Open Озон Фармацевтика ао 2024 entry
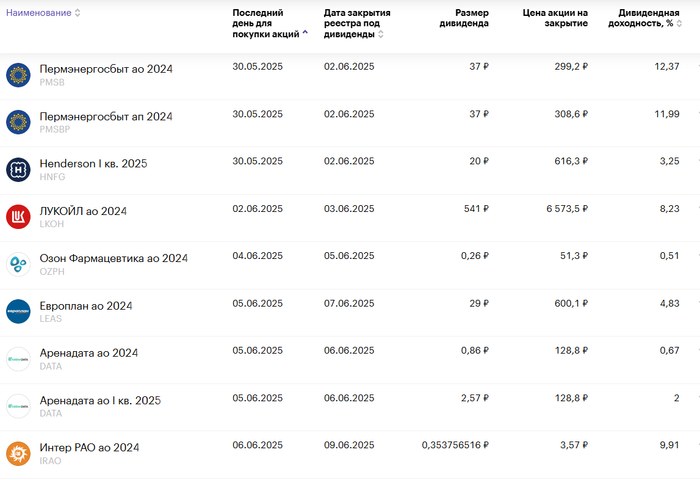The width and height of the screenshot is (700, 480). tap(113, 258)
